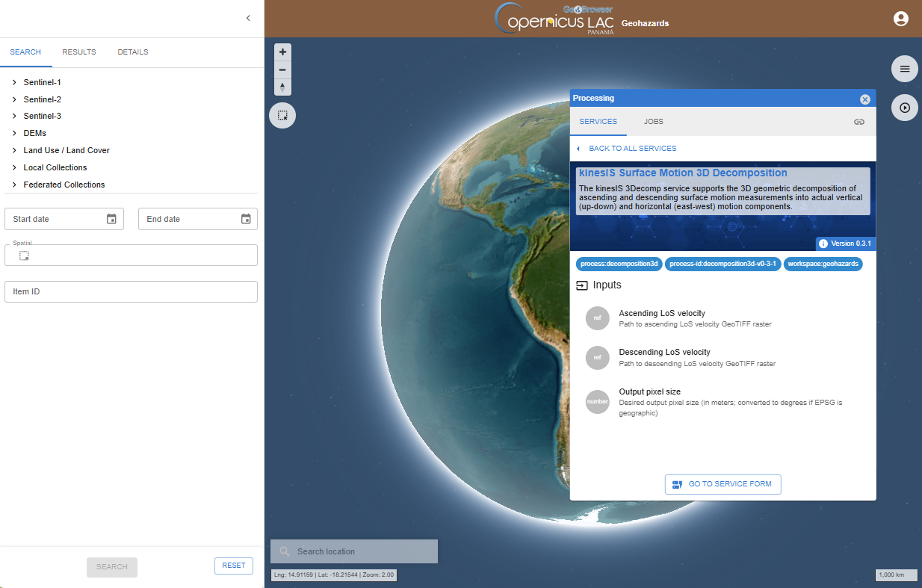Switch to the Results tab
This screenshot has width=922, height=588.
pos(79,52)
